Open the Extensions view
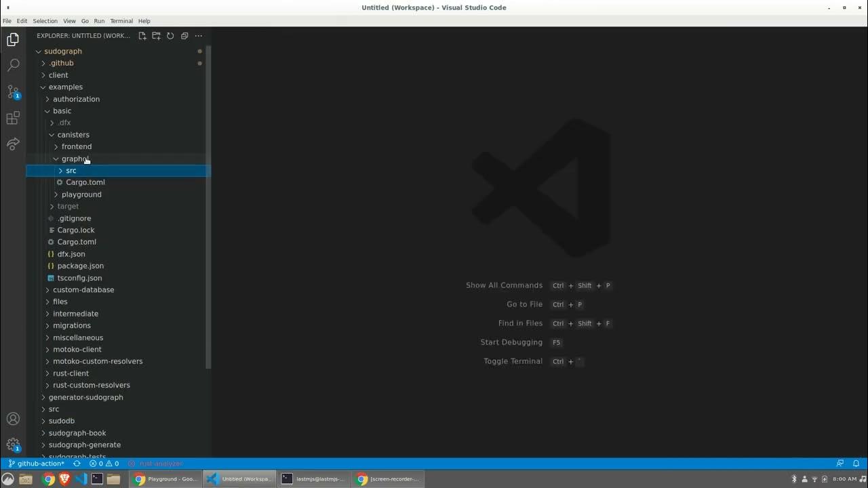This screenshot has height=488, width=868. 13,119
